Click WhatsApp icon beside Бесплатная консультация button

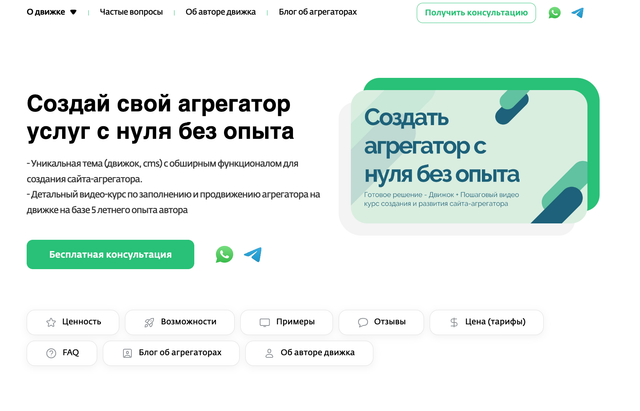[x=224, y=254]
